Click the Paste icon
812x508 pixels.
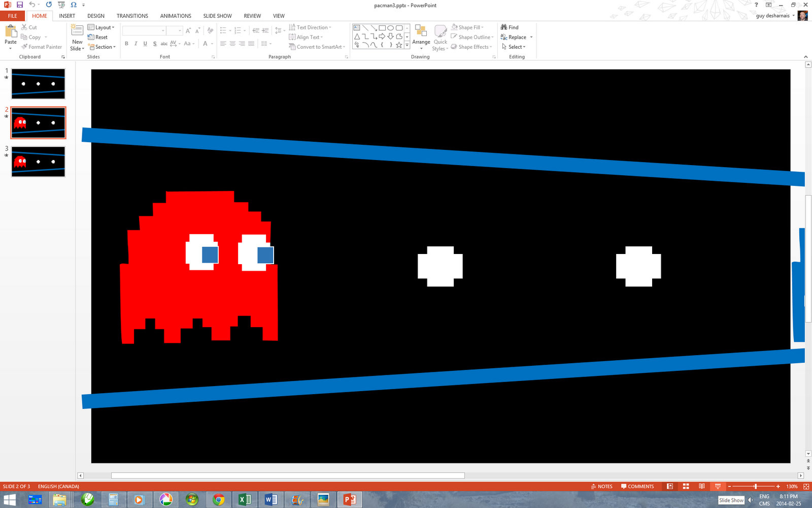click(x=11, y=31)
